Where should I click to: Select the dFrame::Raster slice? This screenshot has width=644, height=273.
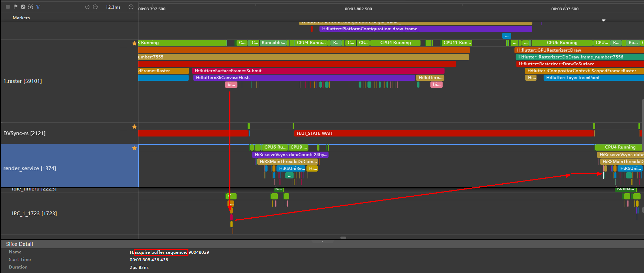(163, 71)
